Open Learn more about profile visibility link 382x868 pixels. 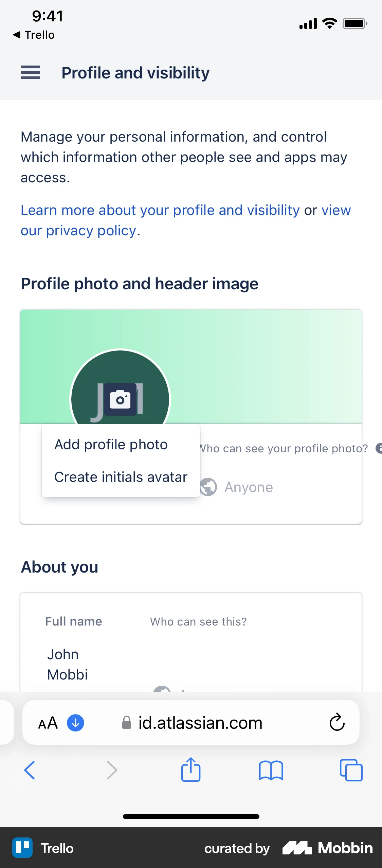(160, 210)
